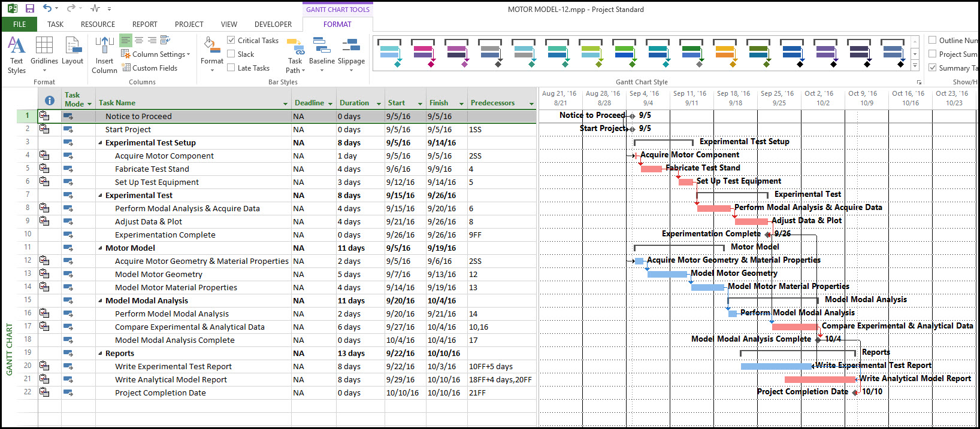Click the Custom Fields button
This screenshot has width=980, height=429.
point(150,68)
